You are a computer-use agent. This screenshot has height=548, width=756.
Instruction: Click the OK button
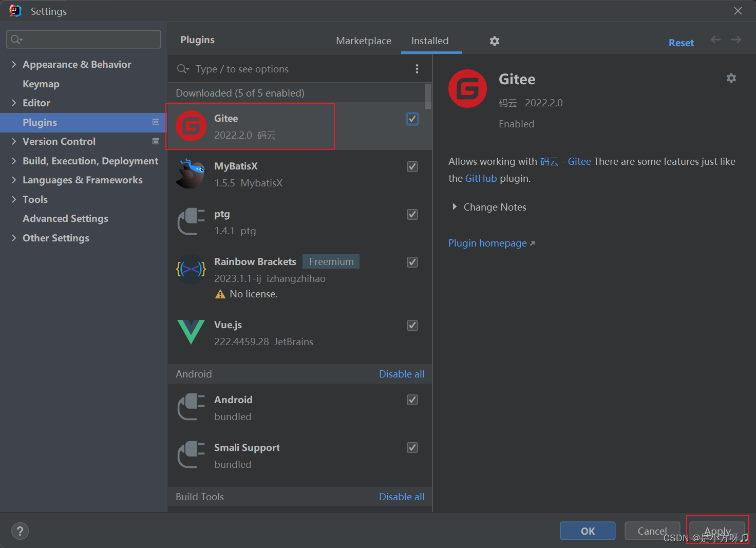point(588,531)
